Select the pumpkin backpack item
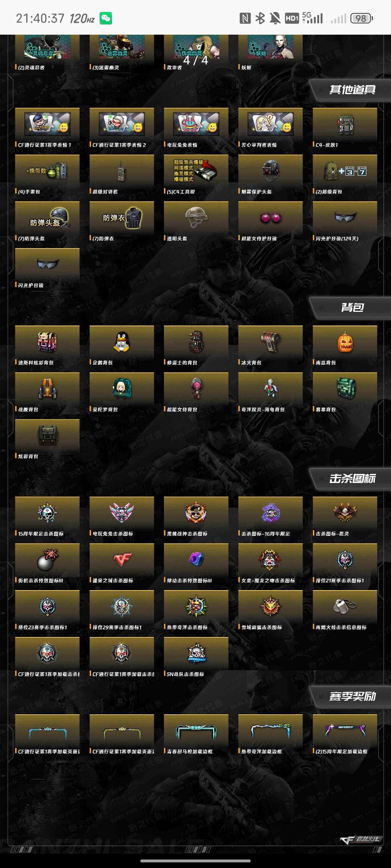Image resolution: width=391 pixels, height=868 pixels. click(345, 342)
